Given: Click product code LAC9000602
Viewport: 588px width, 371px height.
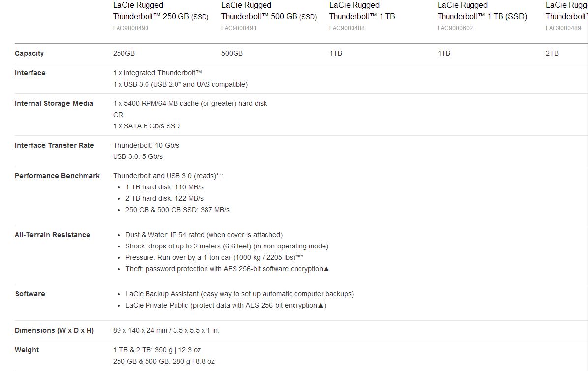Looking at the screenshot, I should point(455,28).
